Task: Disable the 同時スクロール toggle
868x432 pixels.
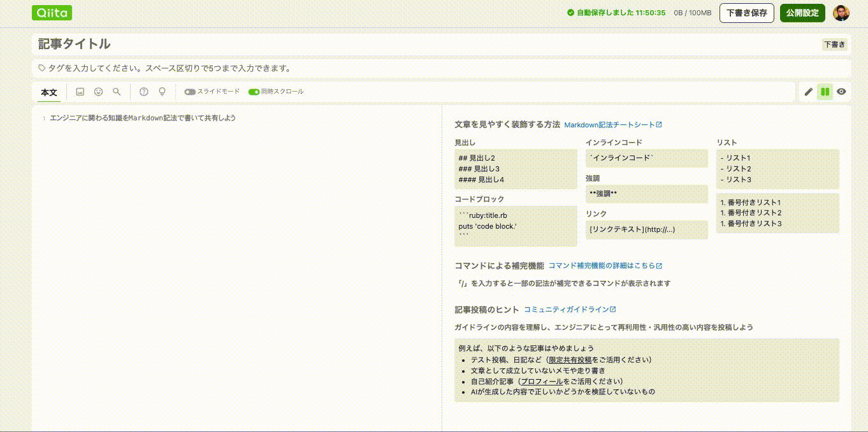Action: pos(252,92)
